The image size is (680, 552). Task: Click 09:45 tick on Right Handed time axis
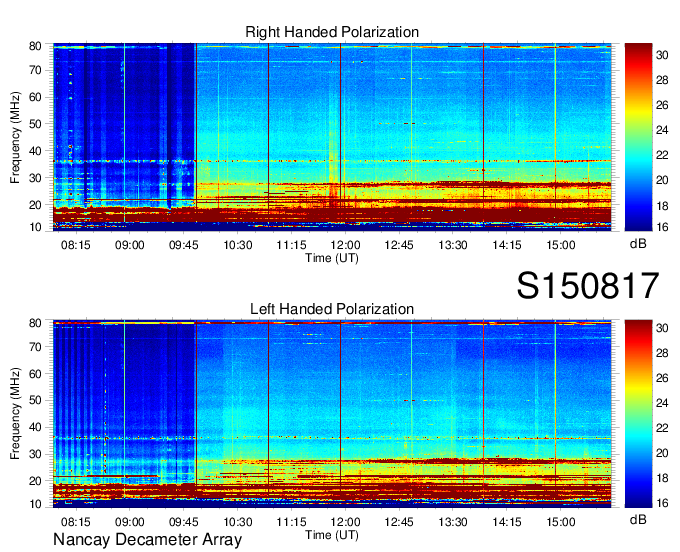tap(183, 245)
